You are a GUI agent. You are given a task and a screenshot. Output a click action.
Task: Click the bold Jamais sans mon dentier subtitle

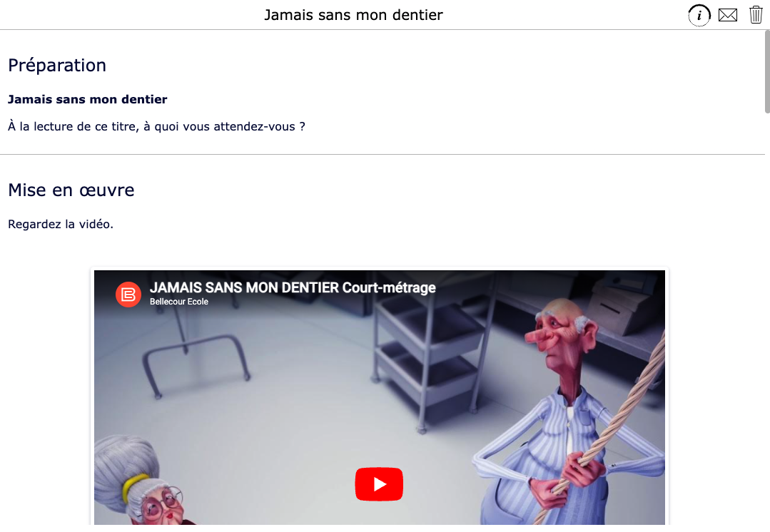point(87,99)
